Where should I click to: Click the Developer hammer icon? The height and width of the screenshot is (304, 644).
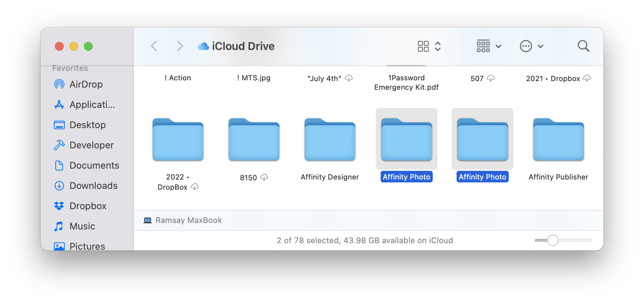coord(59,145)
